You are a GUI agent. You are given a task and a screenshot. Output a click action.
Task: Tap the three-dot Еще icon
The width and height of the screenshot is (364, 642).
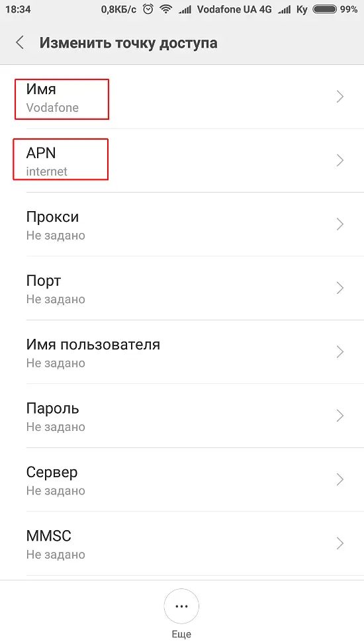click(181, 606)
